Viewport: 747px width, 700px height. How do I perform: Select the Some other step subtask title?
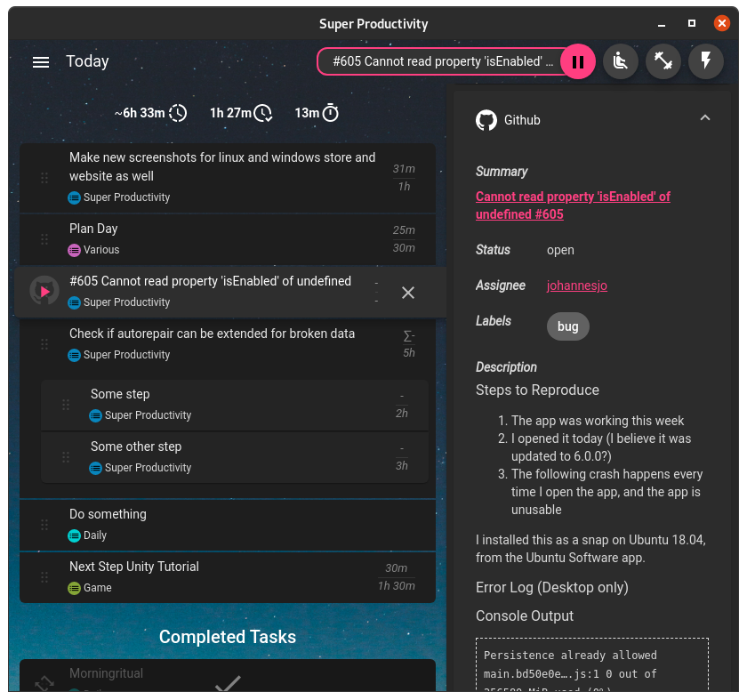click(x=136, y=447)
